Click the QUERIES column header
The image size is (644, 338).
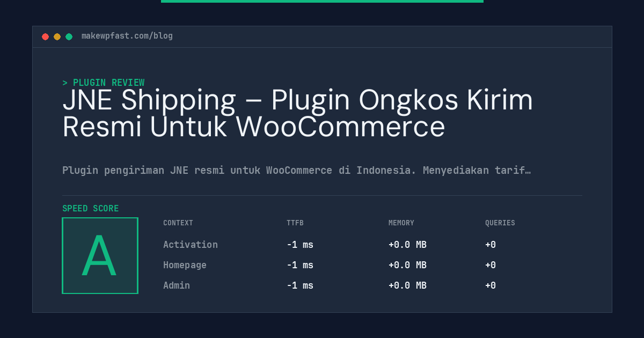point(500,223)
